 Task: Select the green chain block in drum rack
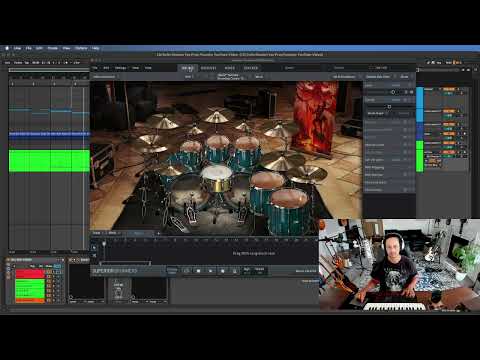click(30, 289)
